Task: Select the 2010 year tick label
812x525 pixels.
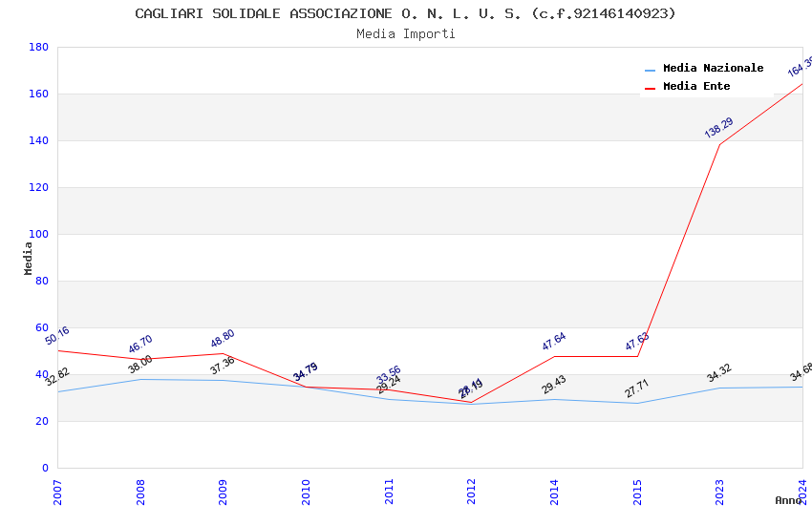Action: click(x=306, y=492)
